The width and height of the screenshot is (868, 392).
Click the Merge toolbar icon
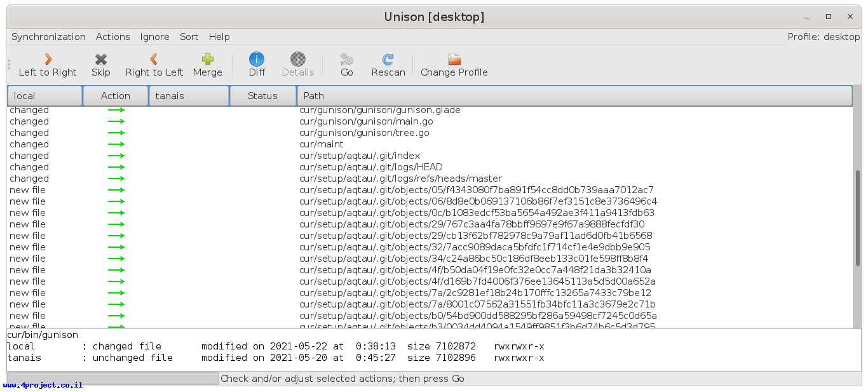(208, 59)
